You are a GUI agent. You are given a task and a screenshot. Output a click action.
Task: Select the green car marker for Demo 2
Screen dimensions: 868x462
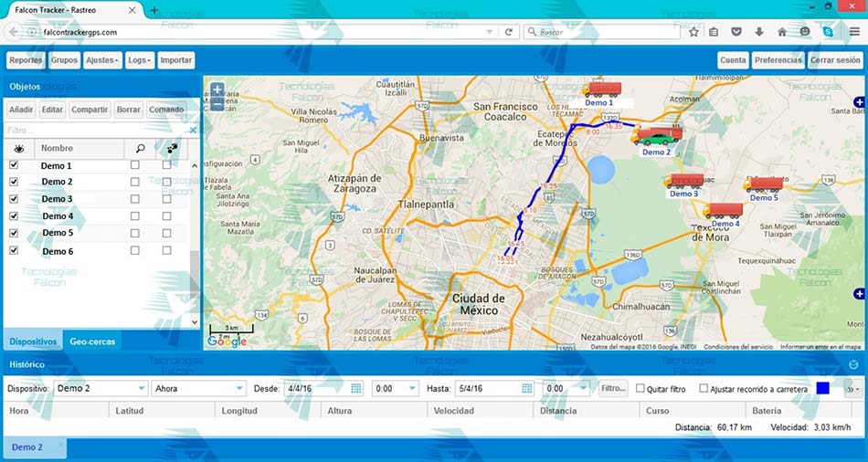658,138
